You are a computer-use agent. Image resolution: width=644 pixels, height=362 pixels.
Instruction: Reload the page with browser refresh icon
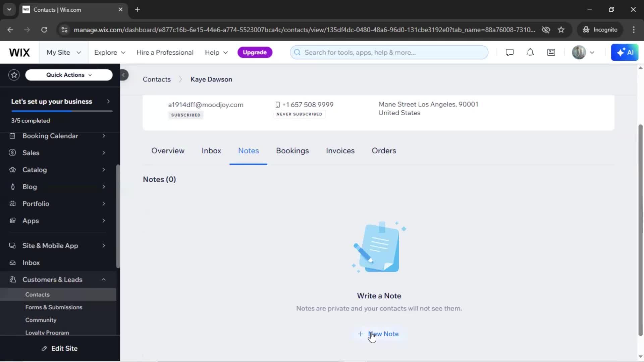pos(44,30)
